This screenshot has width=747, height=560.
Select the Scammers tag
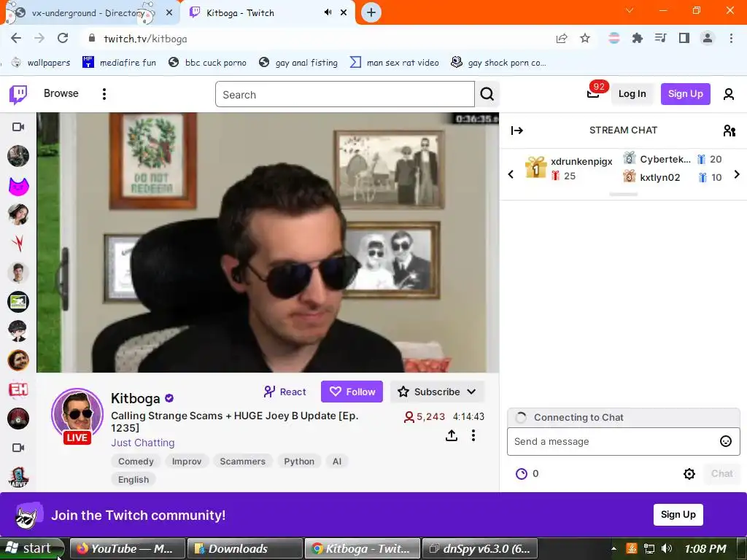(x=242, y=462)
